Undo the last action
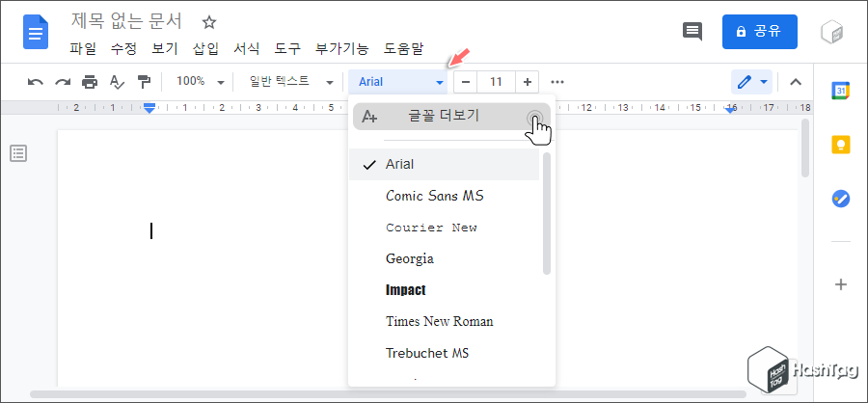 [x=36, y=82]
